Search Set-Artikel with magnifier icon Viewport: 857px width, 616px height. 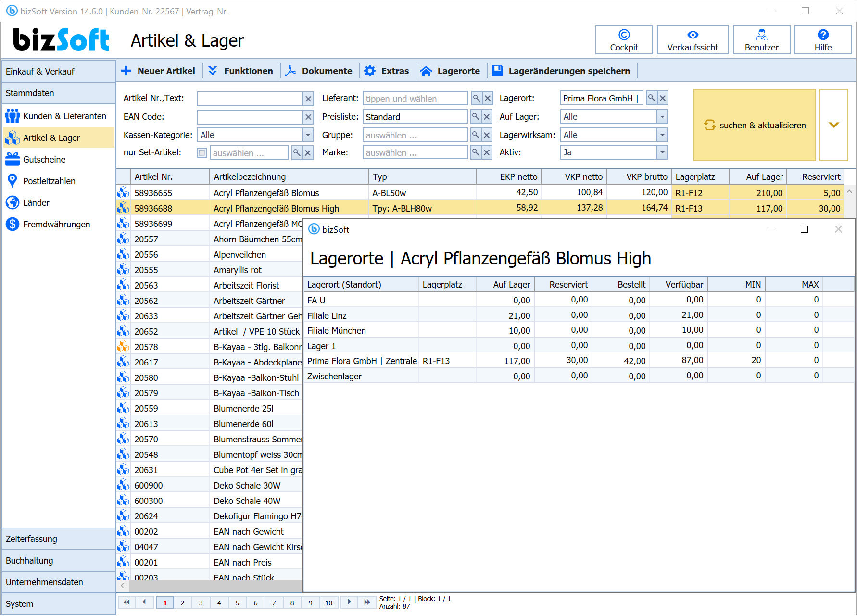pos(297,153)
